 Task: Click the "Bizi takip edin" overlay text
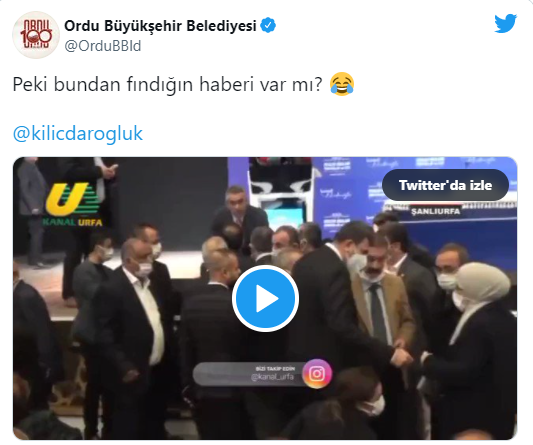pyautogui.click(x=275, y=369)
